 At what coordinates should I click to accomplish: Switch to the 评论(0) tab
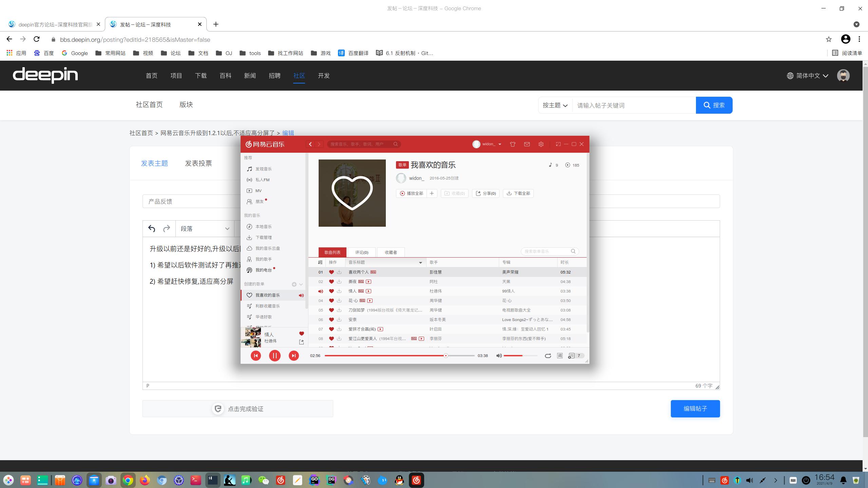coord(361,252)
